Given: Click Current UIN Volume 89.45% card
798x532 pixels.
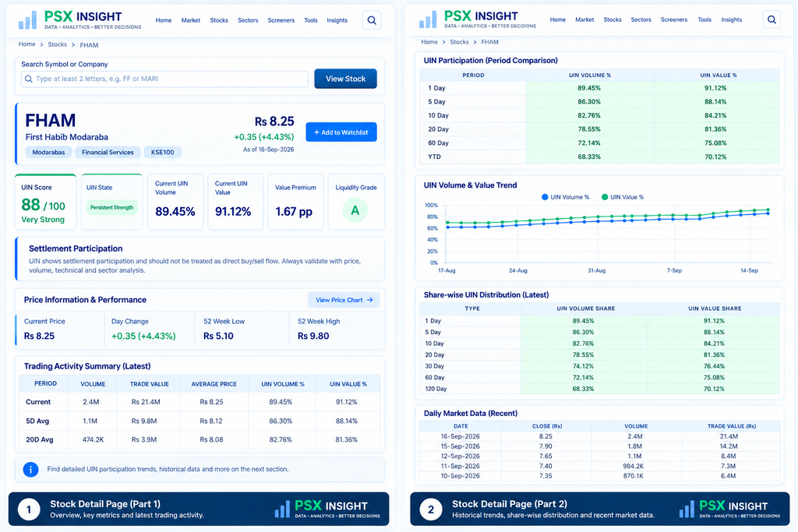Looking at the screenshot, I should point(175,202).
